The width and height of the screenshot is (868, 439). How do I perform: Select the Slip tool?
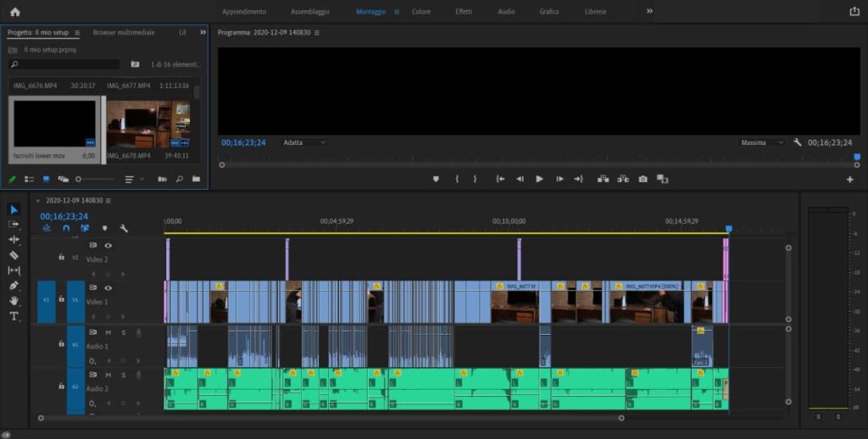(14, 270)
